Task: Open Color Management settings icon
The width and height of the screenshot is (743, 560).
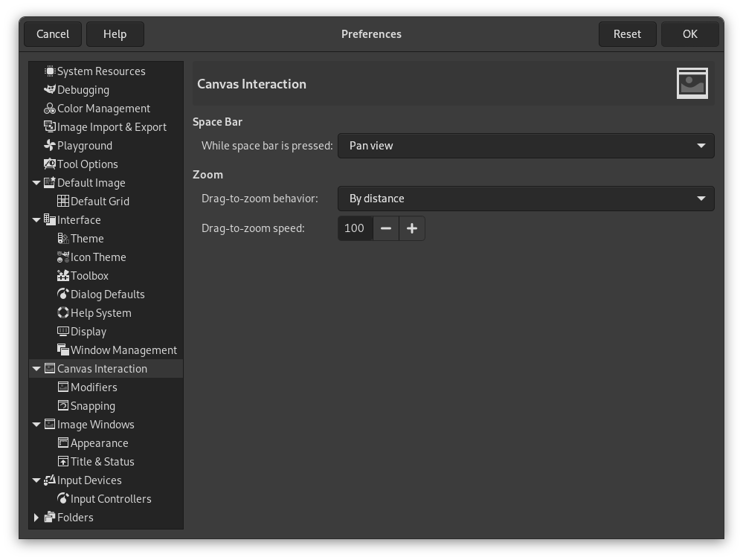Action: (50, 108)
